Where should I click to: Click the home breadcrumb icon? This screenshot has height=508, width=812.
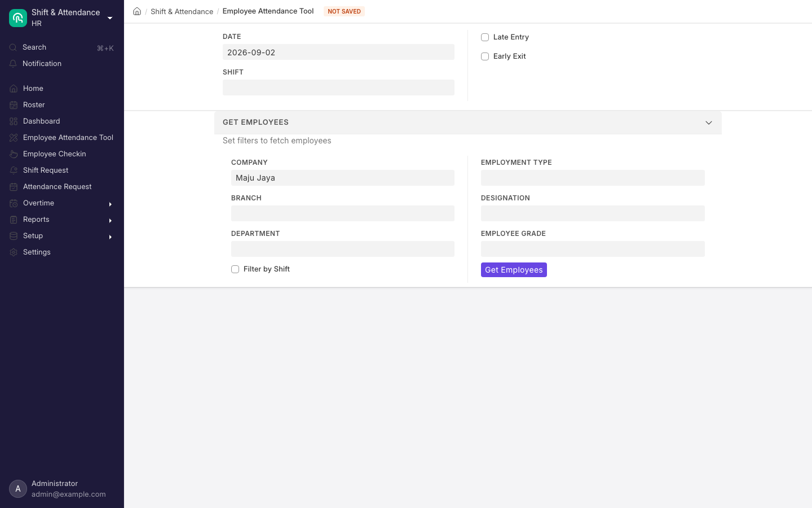(137, 11)
